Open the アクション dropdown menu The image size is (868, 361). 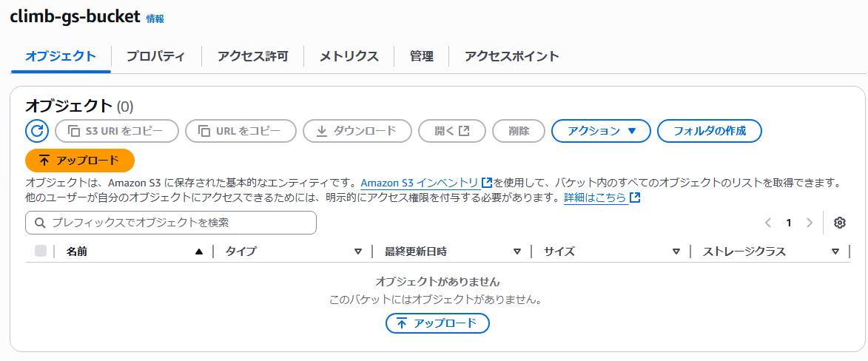pyautogui.click(x=601, y=131)
